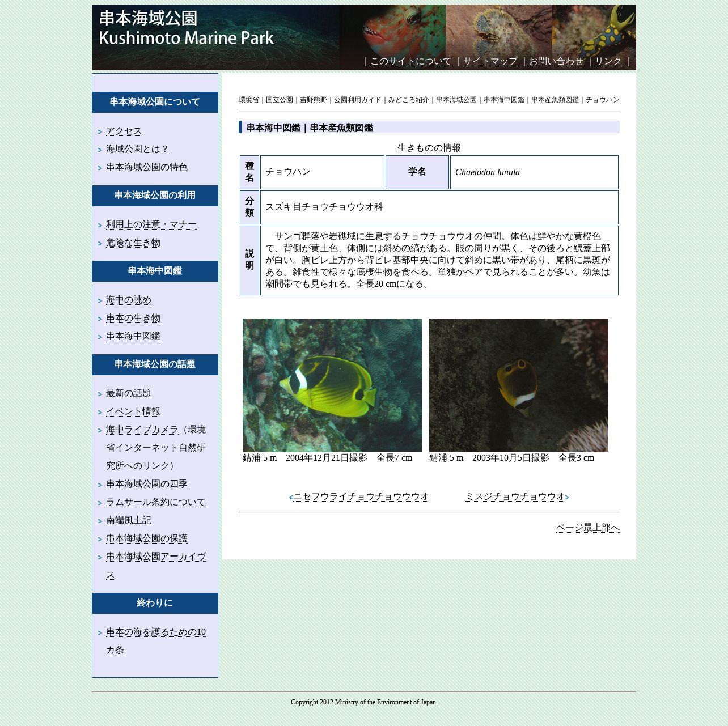The image size is (728, 726).
Task: Click the Copyright 2012 Ministry footer text
Action: [364, 702]
